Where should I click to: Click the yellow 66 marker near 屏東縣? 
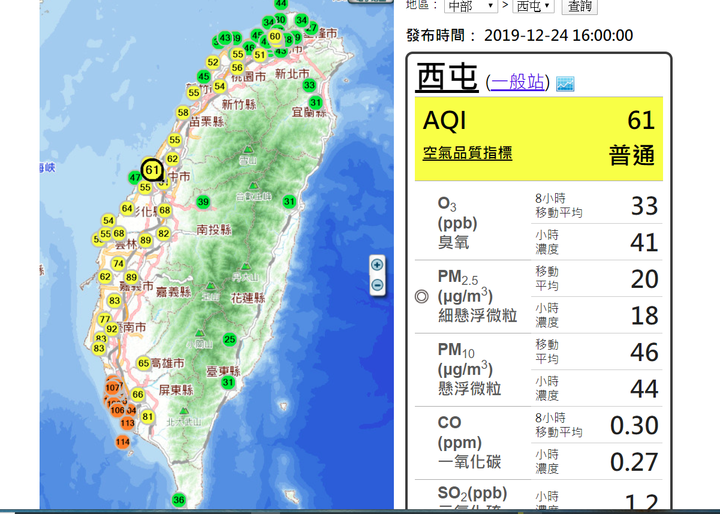tap(138, 395)
